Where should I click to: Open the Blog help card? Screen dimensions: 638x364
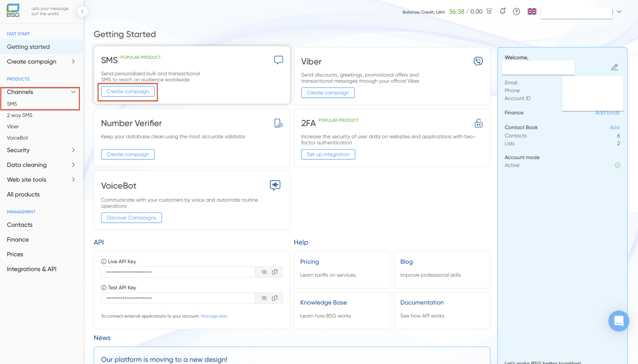(442, 270)
